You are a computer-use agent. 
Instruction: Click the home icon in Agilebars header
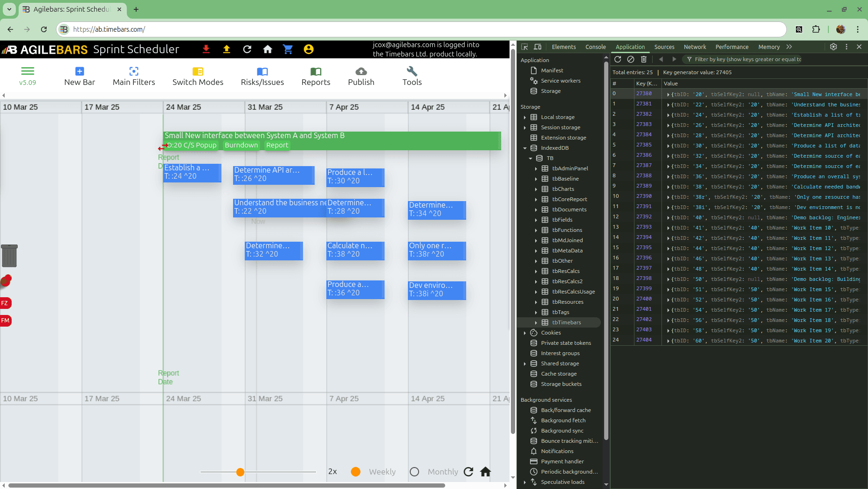pyautogui.click(x=268, y=49)
